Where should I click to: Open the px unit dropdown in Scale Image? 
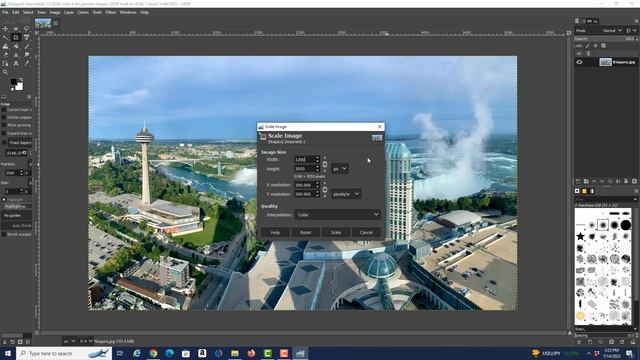340,169
